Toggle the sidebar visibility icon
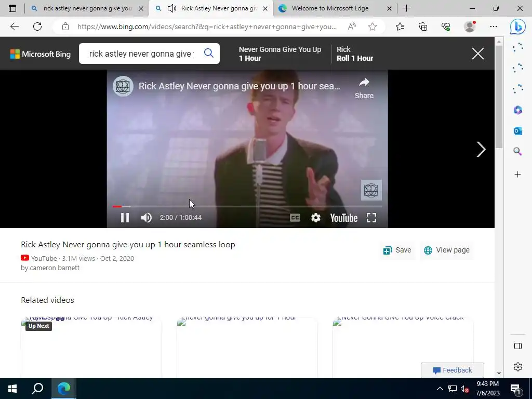 518,346
